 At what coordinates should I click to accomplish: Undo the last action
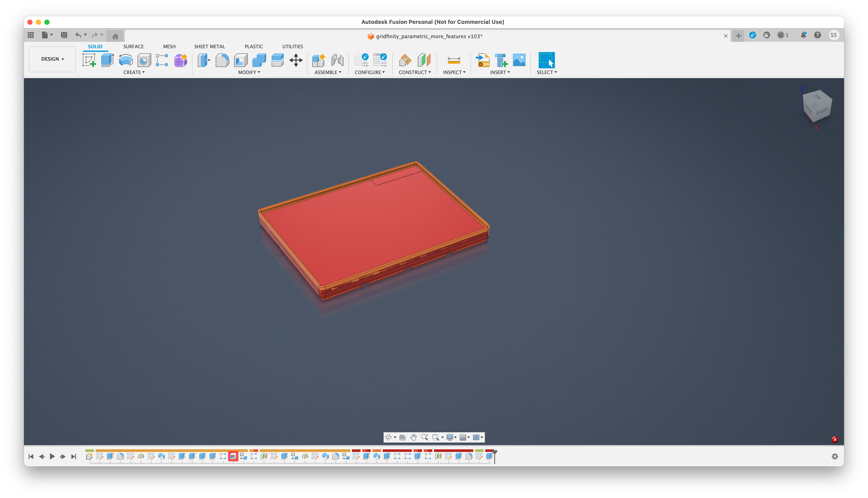[78, 35]
